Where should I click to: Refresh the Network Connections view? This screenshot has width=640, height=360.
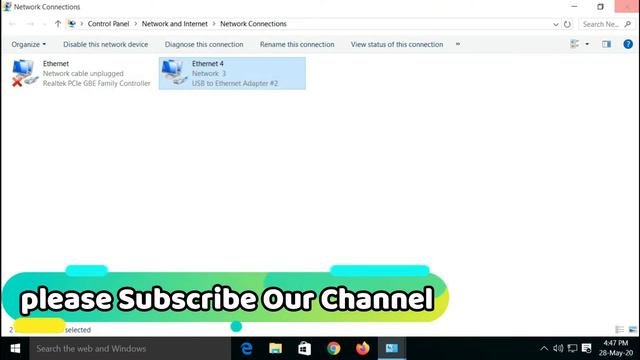click(x=567, y=24)
